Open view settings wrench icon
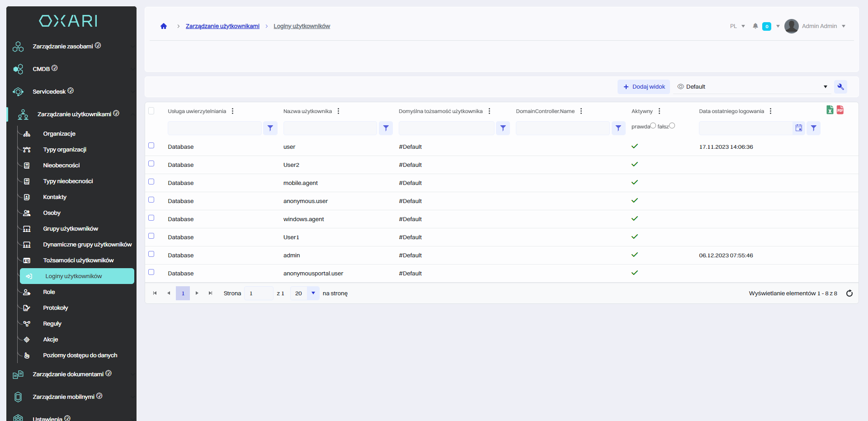The height and width of the screenshot is (421, 868). click(840, 87)
